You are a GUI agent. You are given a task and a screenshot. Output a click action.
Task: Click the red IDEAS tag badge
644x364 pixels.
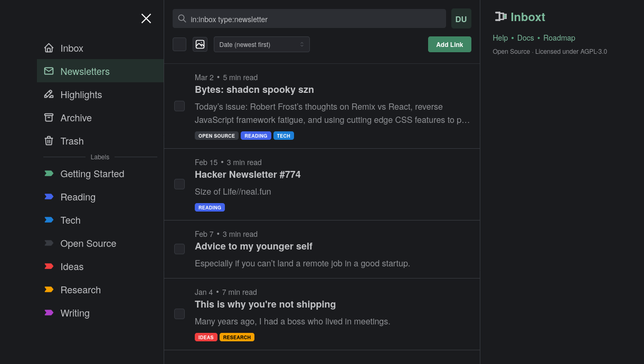point(206,337)
